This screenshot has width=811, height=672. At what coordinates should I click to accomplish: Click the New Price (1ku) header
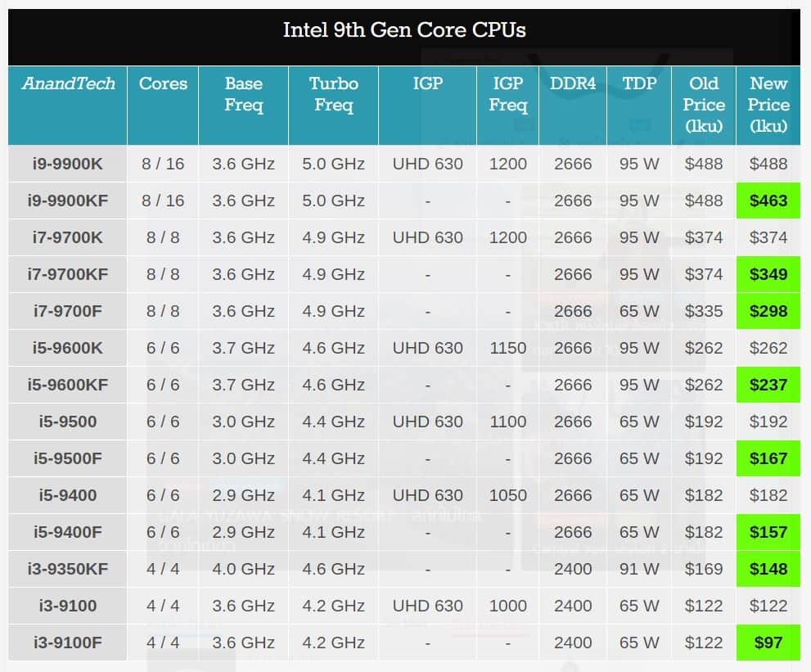pos(768,105)
